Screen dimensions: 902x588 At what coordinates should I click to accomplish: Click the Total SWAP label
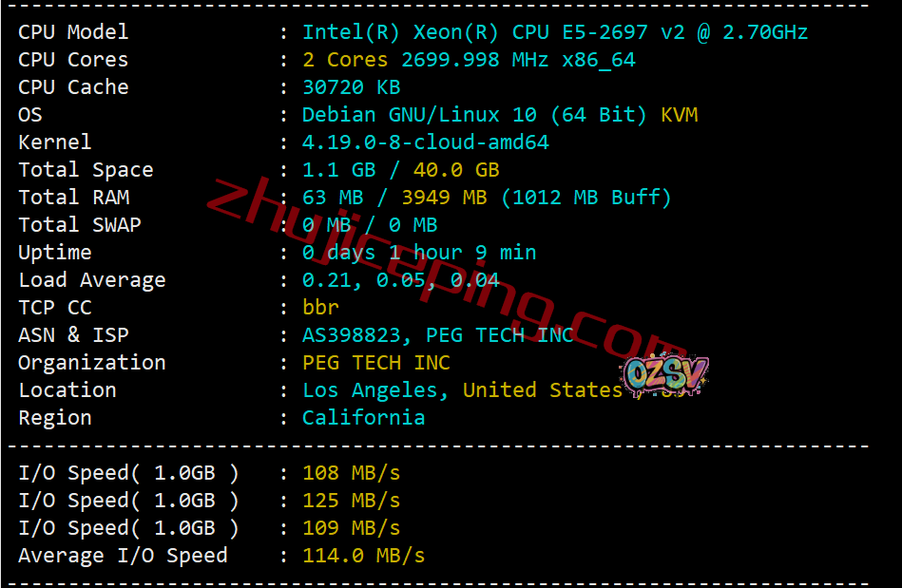tap(80, 225)
